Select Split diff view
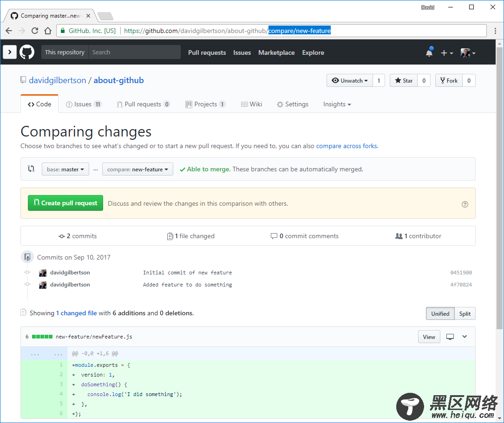 (465, 314)
